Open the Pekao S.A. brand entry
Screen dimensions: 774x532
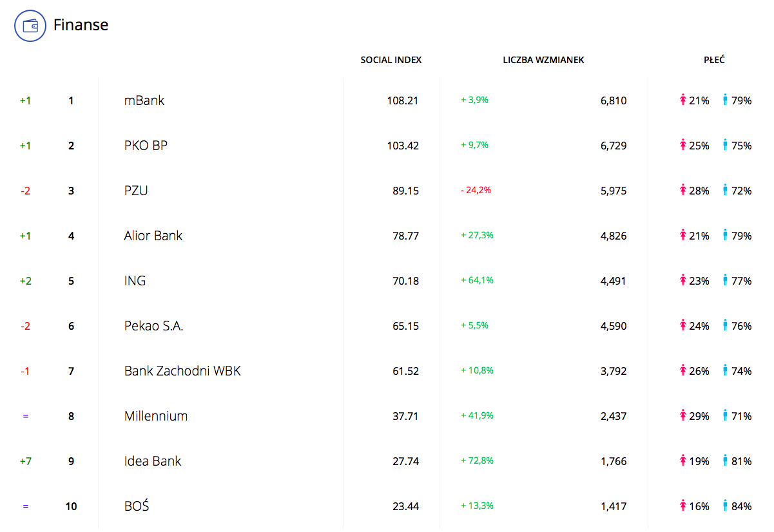(x=153, y=326)
